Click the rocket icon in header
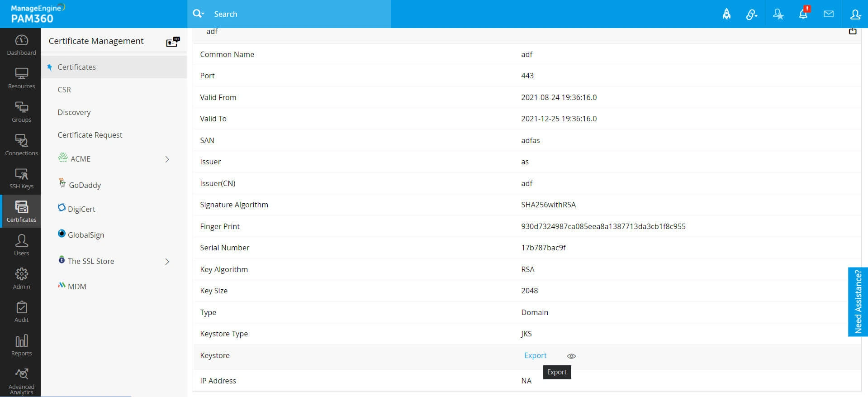The height and width of the screenshot is (397, 868). (726, 14)
